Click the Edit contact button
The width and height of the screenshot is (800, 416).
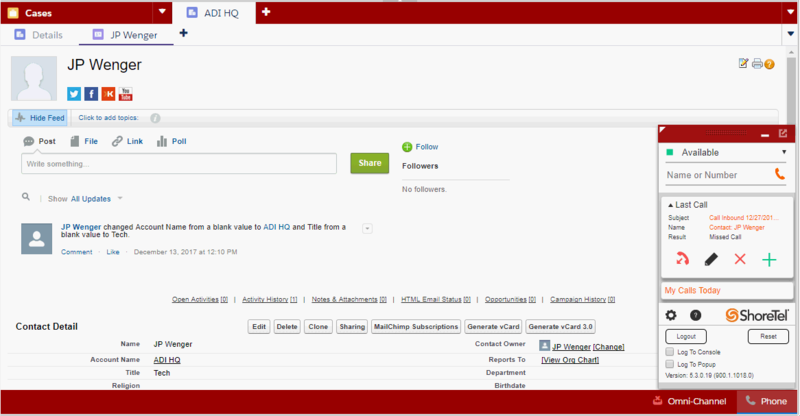[259, 327]
